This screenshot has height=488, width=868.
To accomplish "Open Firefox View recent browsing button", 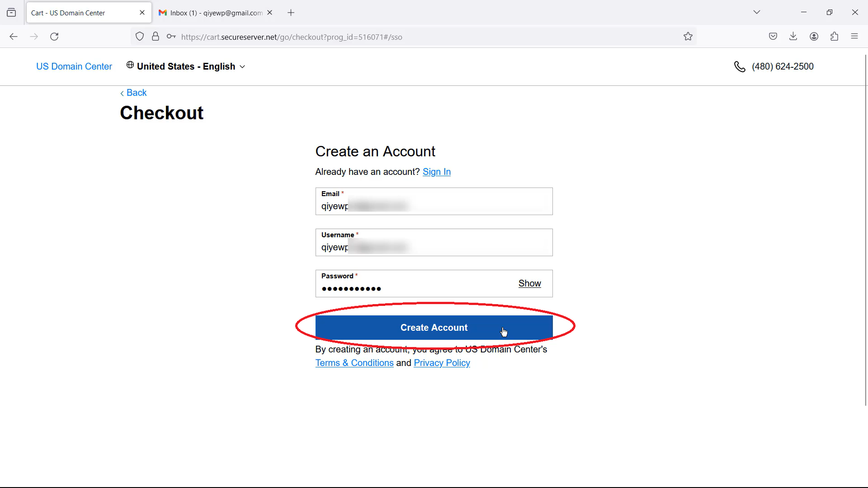I will pyautogui.click(x=11, y=13).
